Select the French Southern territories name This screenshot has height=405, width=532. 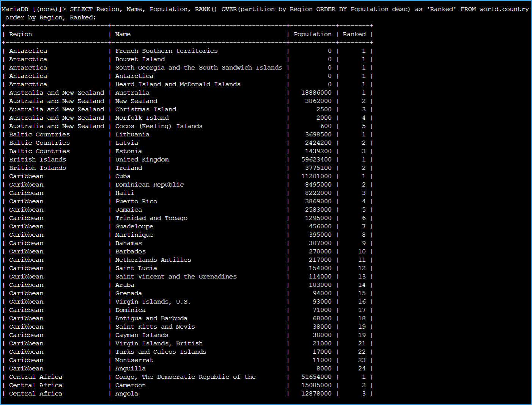point(166,51)
